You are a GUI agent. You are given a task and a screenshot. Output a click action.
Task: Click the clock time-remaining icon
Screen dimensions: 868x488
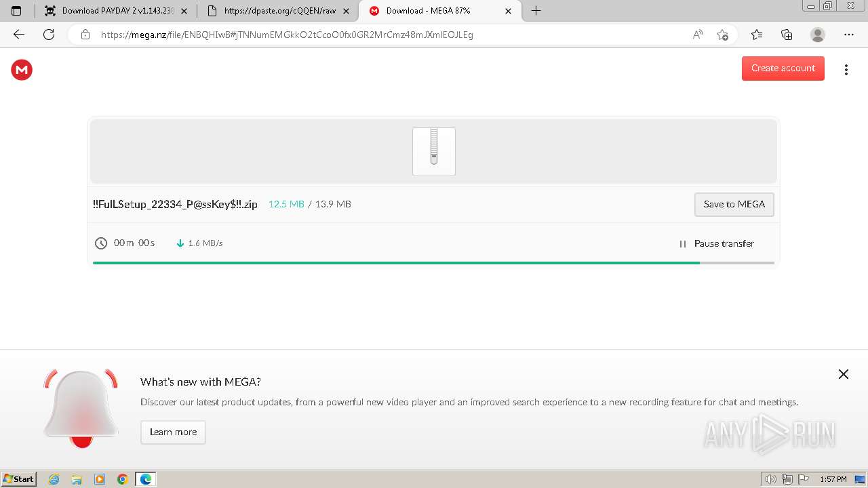click(101, 243)
